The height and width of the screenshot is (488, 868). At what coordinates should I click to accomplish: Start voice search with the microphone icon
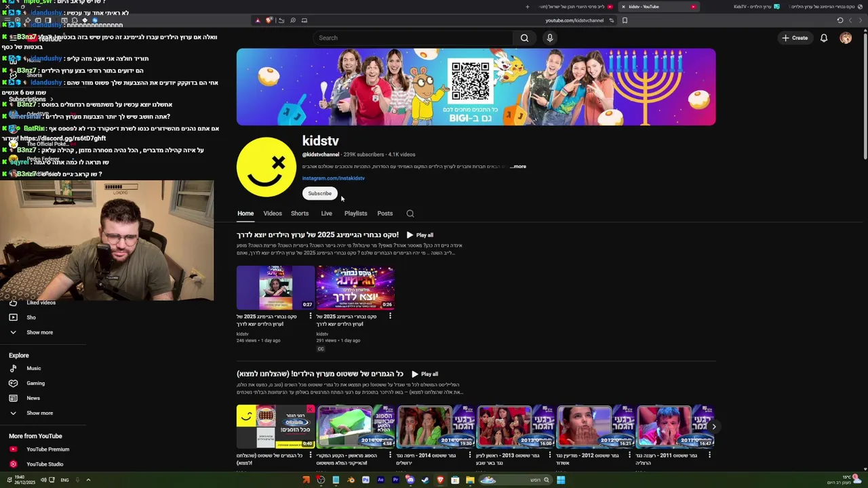550,38
